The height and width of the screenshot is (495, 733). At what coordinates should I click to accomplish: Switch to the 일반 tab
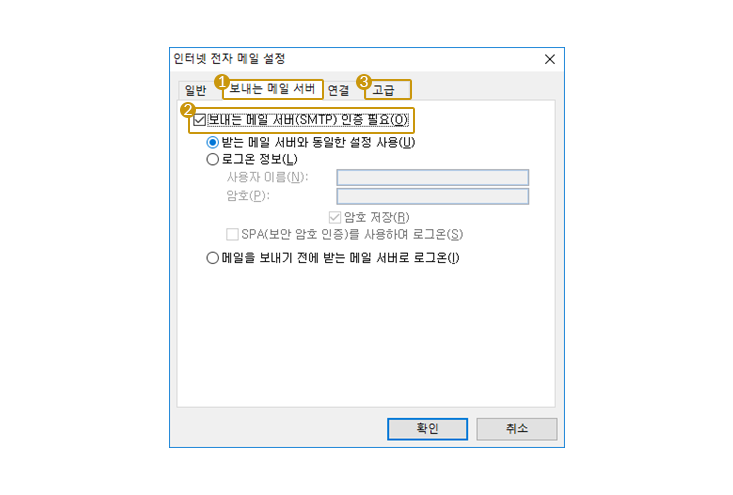pos(195,90)
